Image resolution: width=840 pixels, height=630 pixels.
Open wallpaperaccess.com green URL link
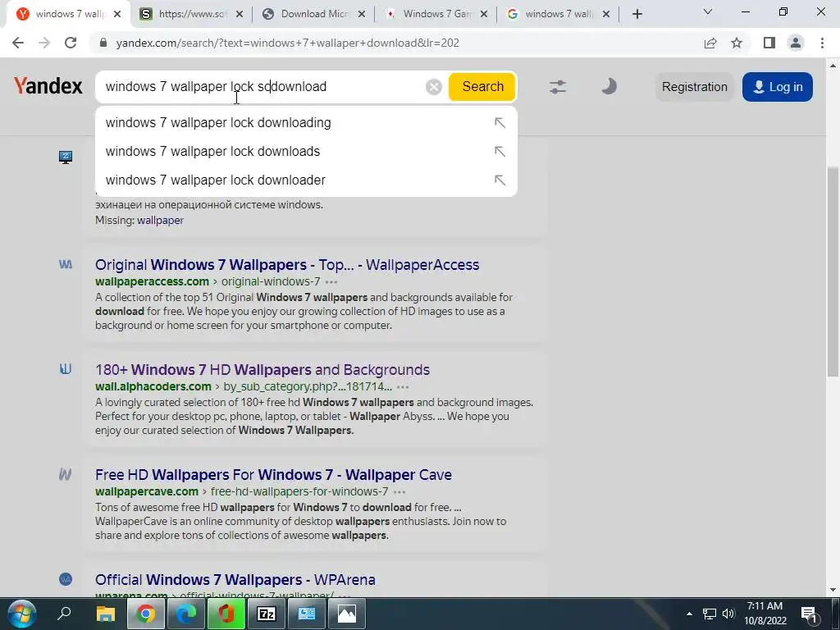[152, 281]
